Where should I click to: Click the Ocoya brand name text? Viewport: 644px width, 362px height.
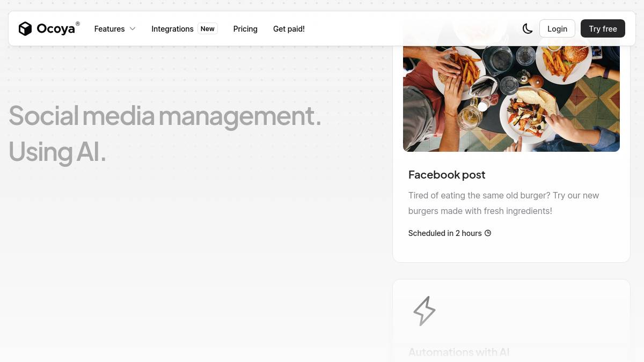tap(56, 29)
